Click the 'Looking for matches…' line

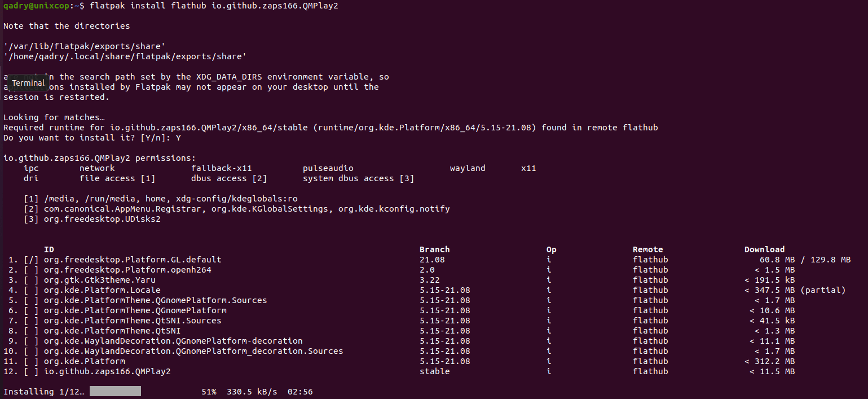pos(54,117)
